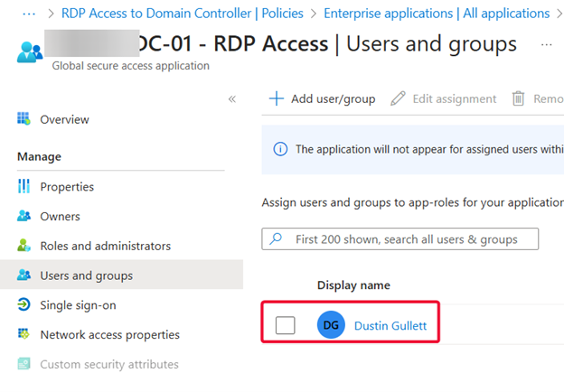Click the Roles and administrators icon

click(x=23, y=245)
